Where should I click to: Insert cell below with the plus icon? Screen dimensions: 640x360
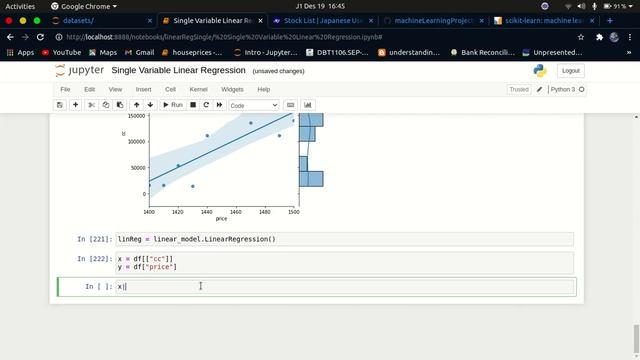click(x=76, y=105)
